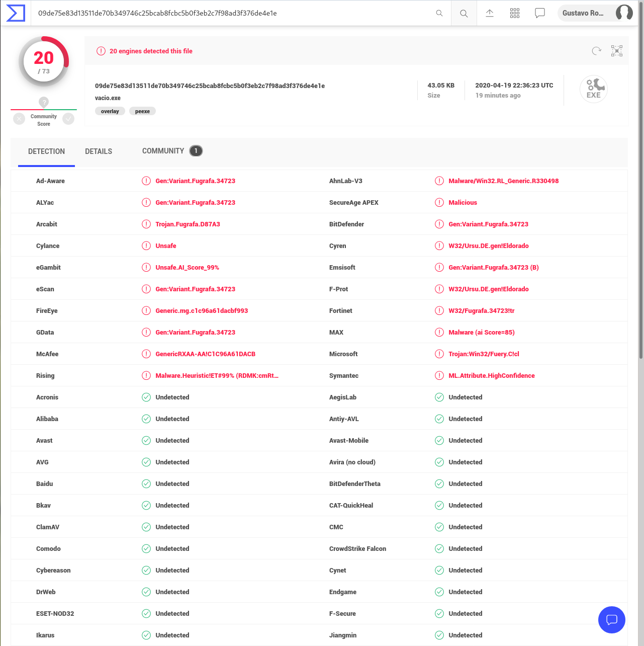
Task: Click the Unsafe.AI_Score_99% result
Action: point(188,268)
